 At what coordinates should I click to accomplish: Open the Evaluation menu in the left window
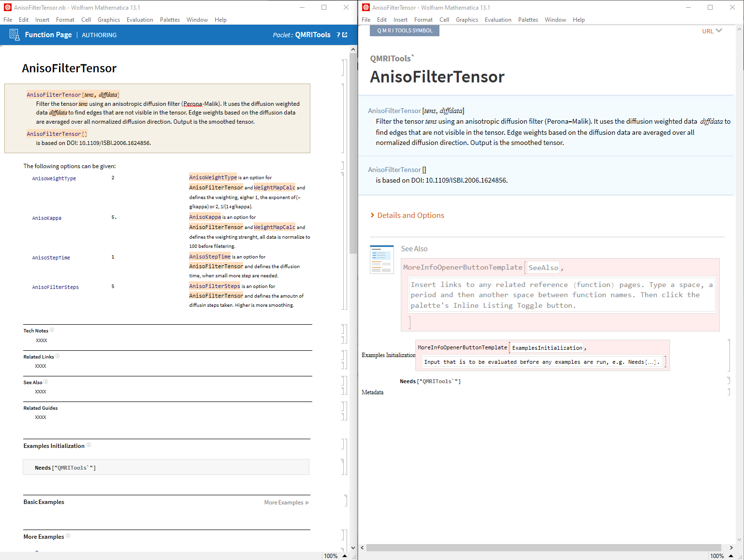coord(140,20)
